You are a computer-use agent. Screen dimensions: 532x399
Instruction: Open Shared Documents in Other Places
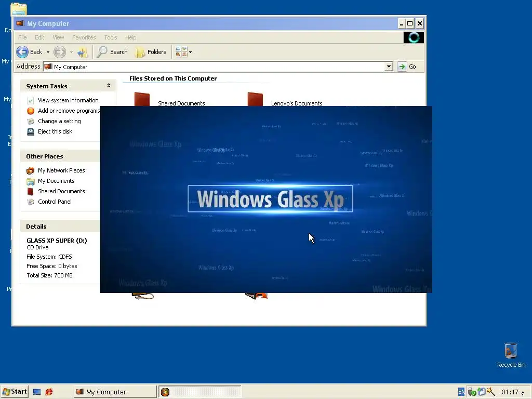61,191
